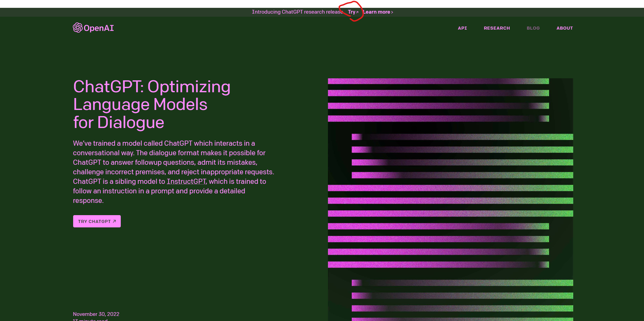The height and width of the screenshot is (321, 644).
Task: Open the Learn more banner link
Action: pyautogui.click(x=378, y=12)
